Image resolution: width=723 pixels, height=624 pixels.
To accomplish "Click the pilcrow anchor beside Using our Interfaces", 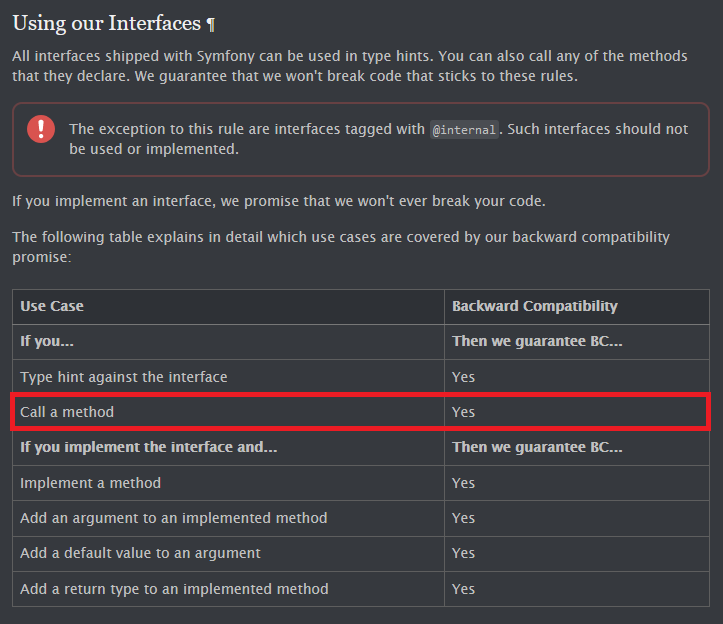I will click(211, 24).
